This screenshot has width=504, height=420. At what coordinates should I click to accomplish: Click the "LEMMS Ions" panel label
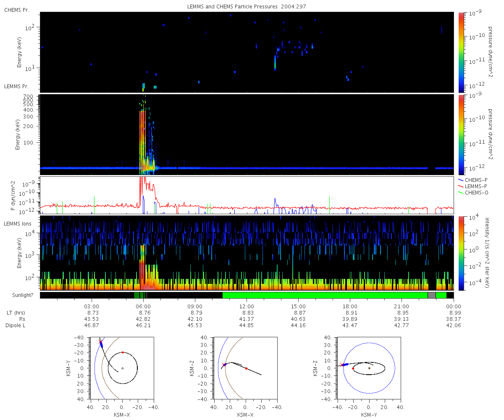click(x=18, y=224)
